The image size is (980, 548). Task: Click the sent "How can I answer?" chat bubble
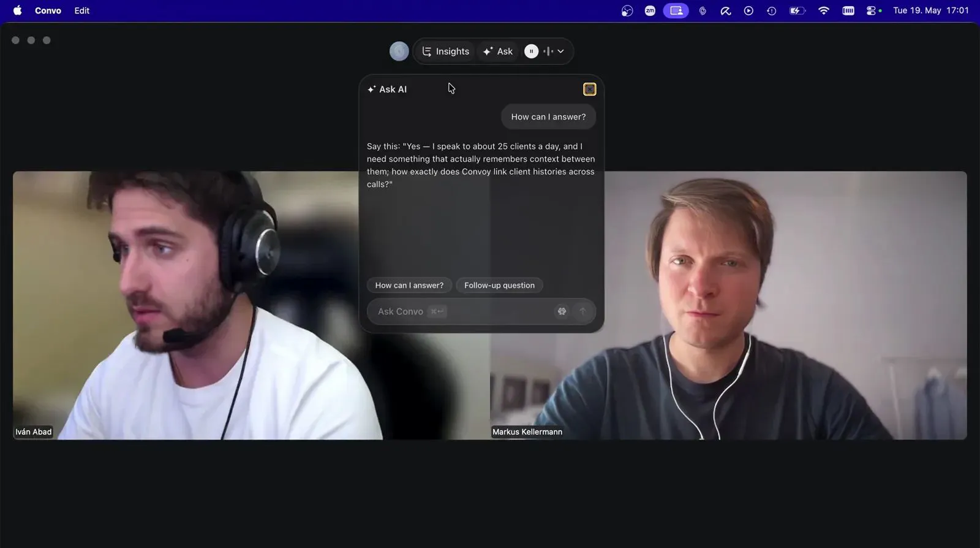(x=548, y=116)
